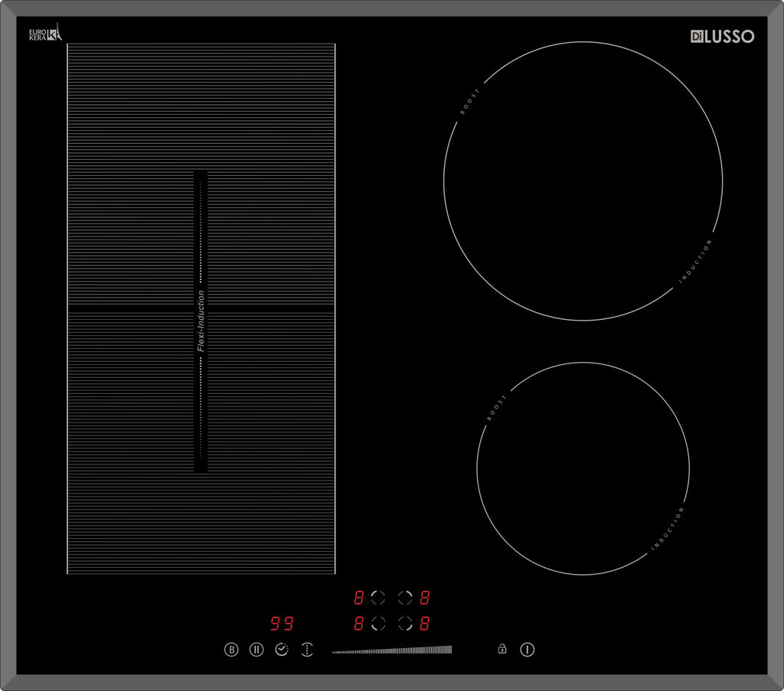Click the DiLusso brand logo
This screenshot has height=691, width=784.
(x=722, y=36)
